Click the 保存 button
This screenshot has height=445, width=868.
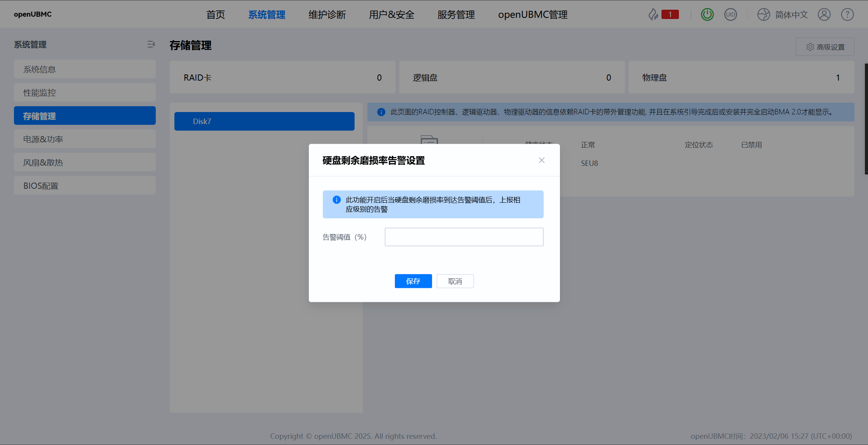click(x=413, y=281)
